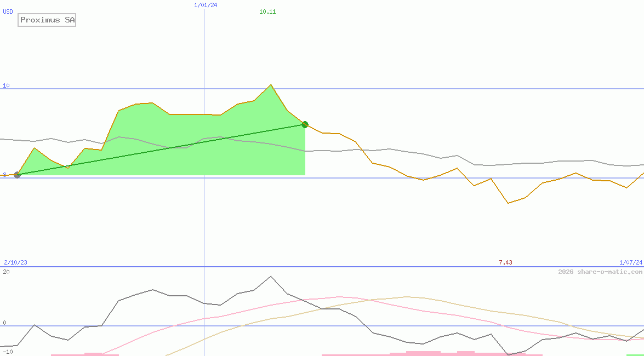The height and width of the screenshot is (356, 644).
Task: Select the 10.11 peak price label
Action: point(267,12)
